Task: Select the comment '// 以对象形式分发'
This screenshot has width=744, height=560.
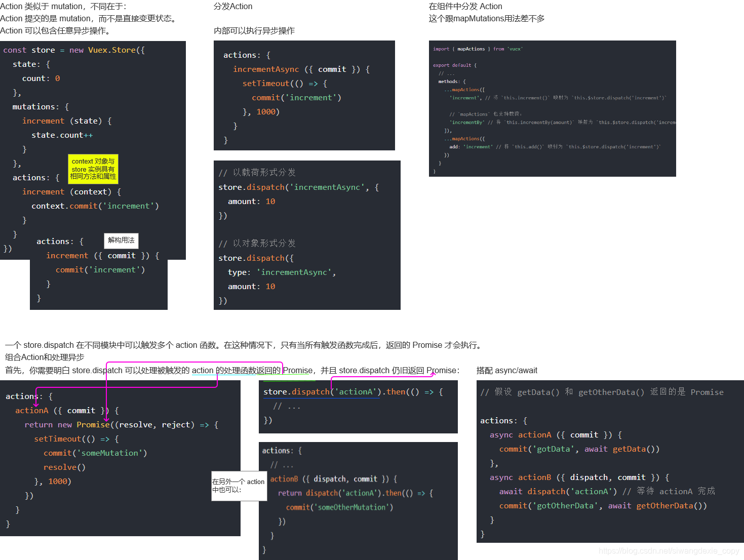Action: coord(257,244)
